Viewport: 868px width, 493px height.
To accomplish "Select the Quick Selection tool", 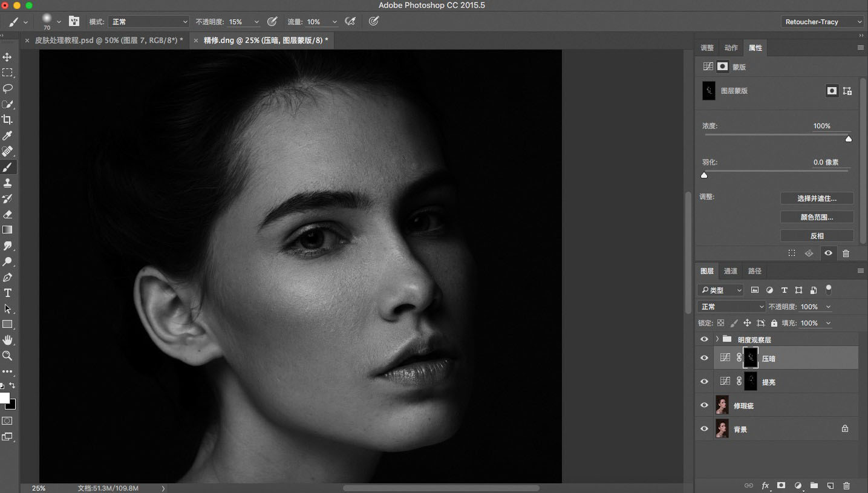I will click(7, 104).
